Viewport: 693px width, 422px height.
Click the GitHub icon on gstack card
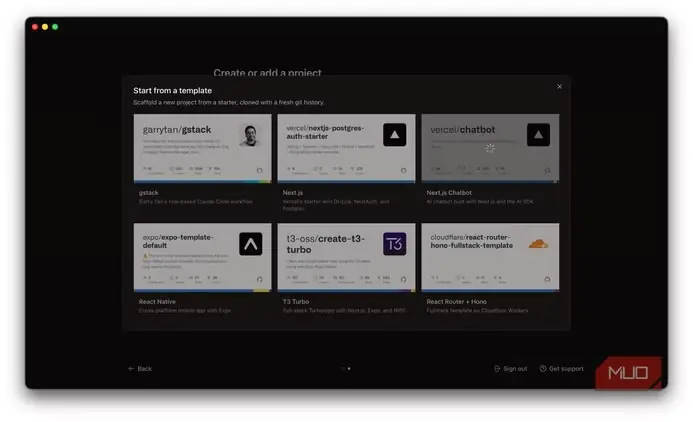tap(259, 170)
